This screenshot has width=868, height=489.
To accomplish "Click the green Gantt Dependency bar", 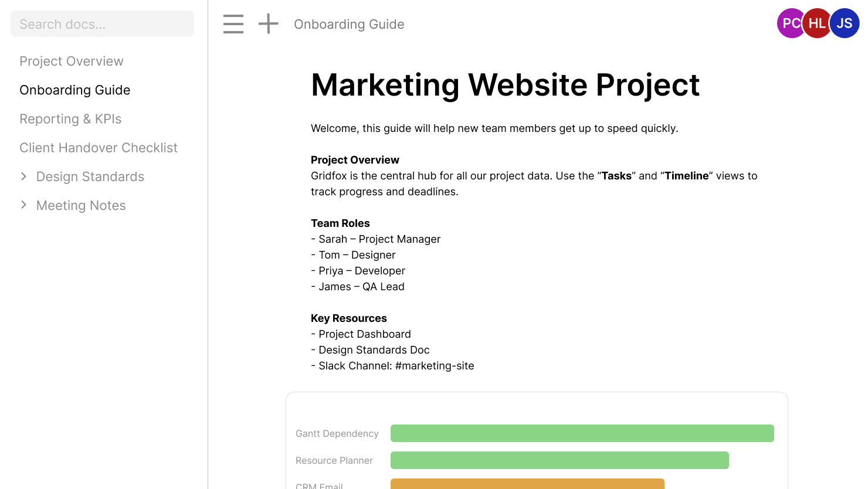I will pyautogui.click(x=582, y=433).
